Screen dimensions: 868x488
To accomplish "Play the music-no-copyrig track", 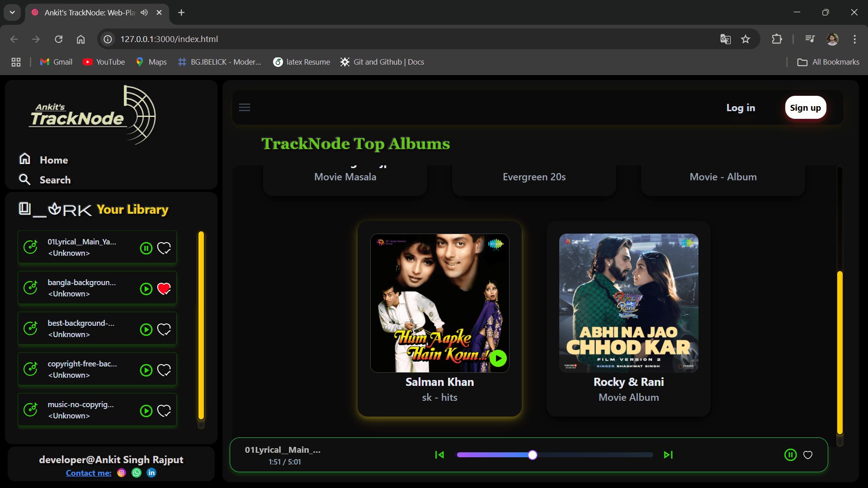I will [x=146, y=411].
